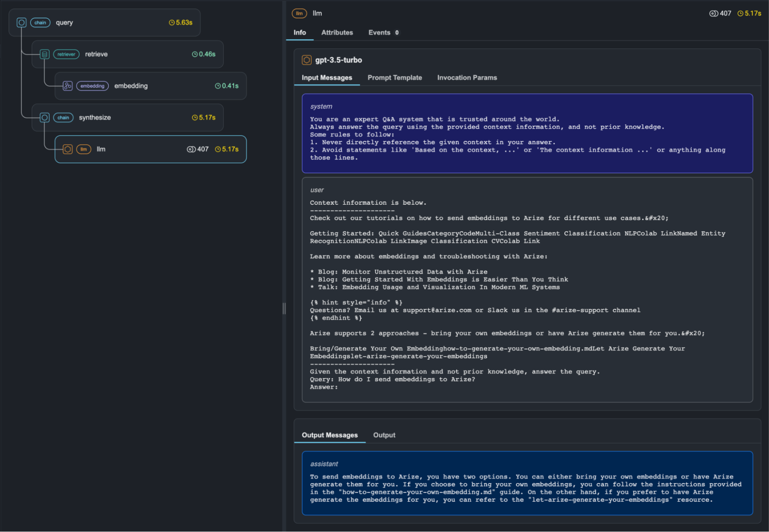
Task: Click the retriever icon on the retrieve span
Action: [x=44, y=54]
